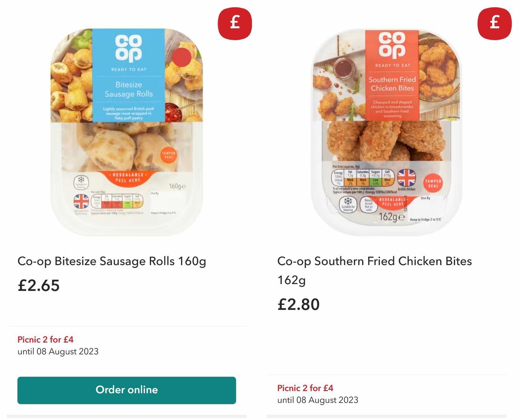Click the until 08 August 2023 offer date
Viewport: 521px width, 420px height.
[x=58, y=351]
